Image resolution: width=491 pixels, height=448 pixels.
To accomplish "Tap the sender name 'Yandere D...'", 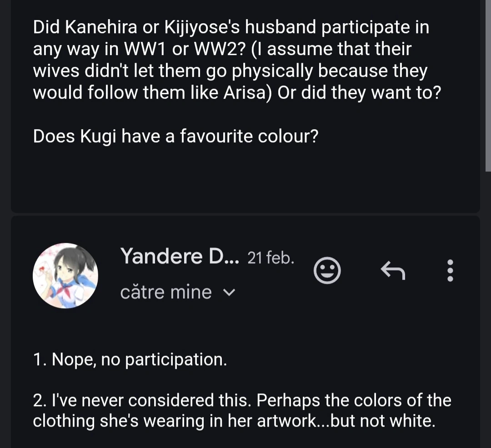I will point(179,256).
